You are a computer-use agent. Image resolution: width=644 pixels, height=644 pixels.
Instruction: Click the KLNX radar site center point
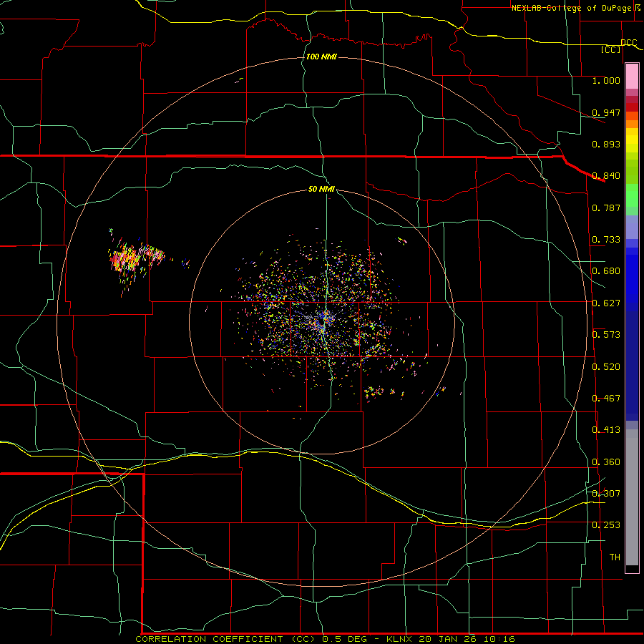[x=323, y=322]
